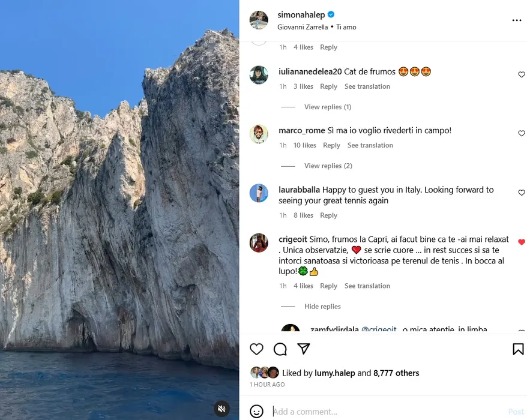
Task: Reply to laurabballa's comment
Action: (328, 215)
